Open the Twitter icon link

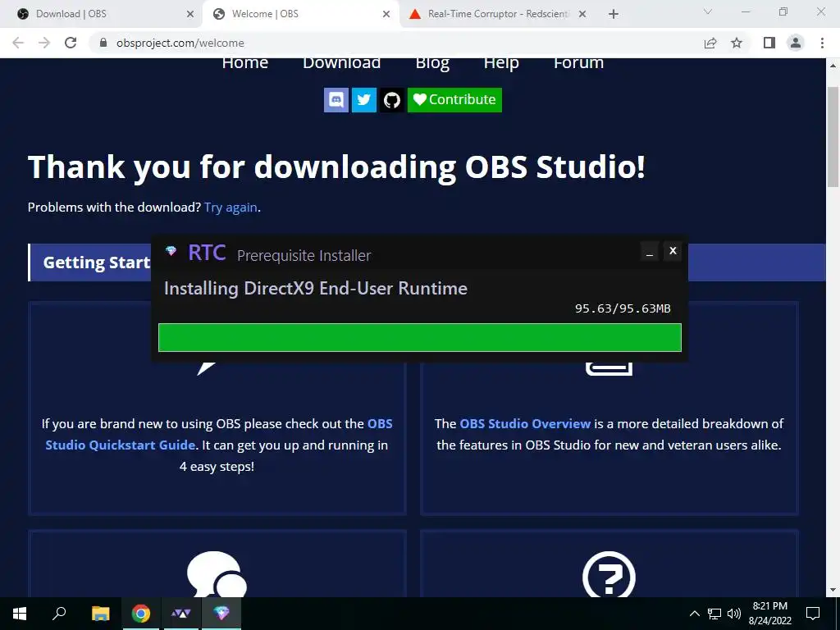point(363,100)
